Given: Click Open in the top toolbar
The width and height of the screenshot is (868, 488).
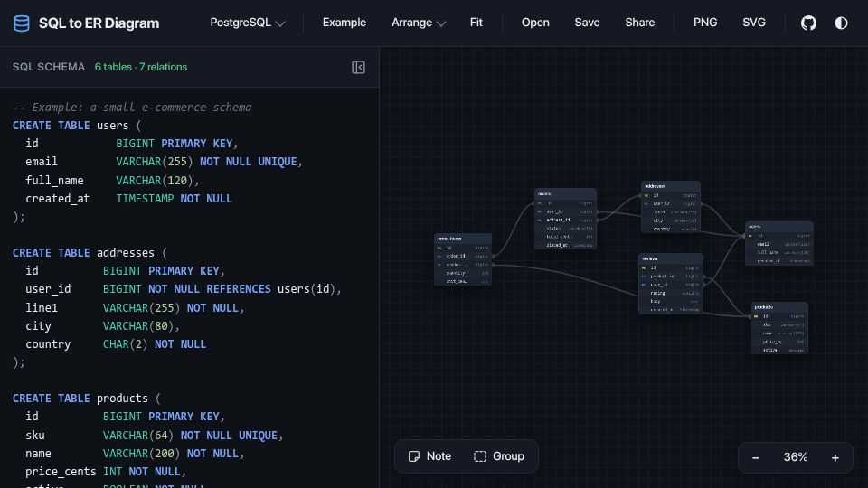Looking at the screenshot, I should [x=535, y=23].
